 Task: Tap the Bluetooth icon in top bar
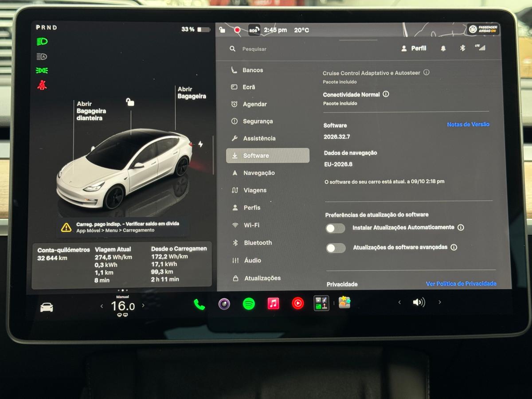point(462,48)
